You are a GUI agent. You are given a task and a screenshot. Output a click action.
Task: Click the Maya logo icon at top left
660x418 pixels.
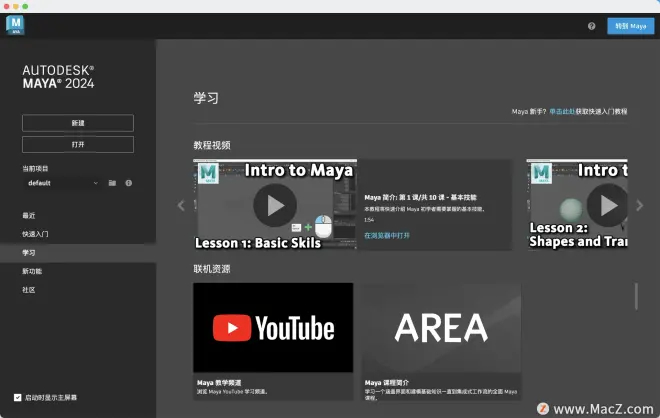(15, 25)
